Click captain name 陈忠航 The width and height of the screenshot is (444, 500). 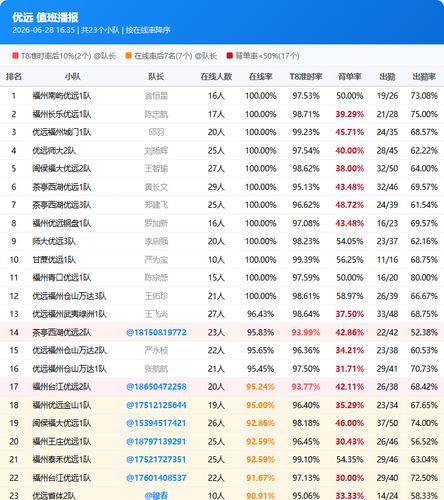[156, 114]
